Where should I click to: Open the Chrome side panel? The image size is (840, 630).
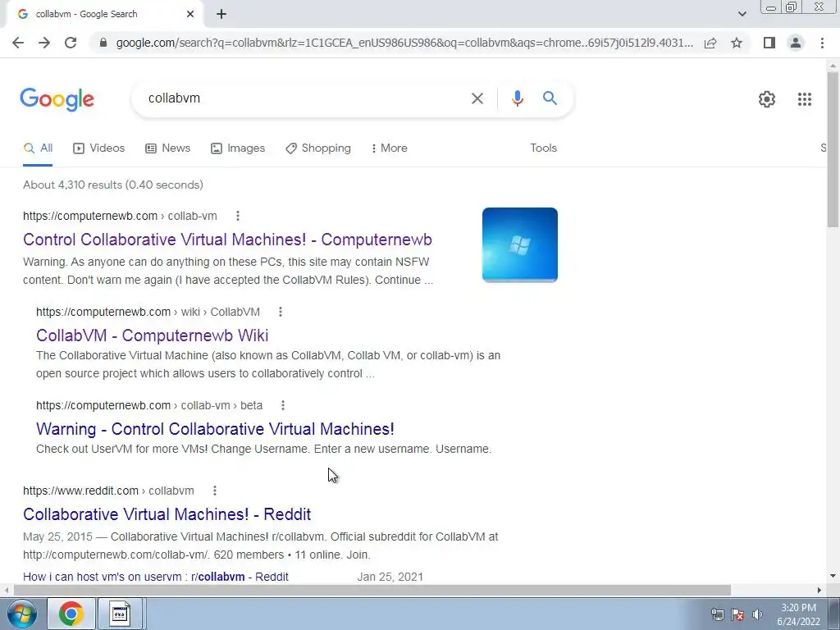point(769,43)
